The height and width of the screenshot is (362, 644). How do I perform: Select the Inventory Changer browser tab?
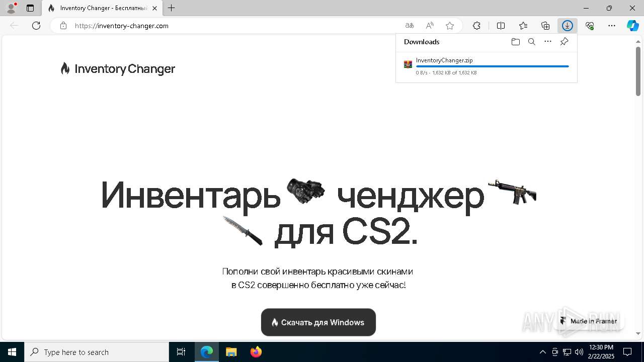[102, 8]
